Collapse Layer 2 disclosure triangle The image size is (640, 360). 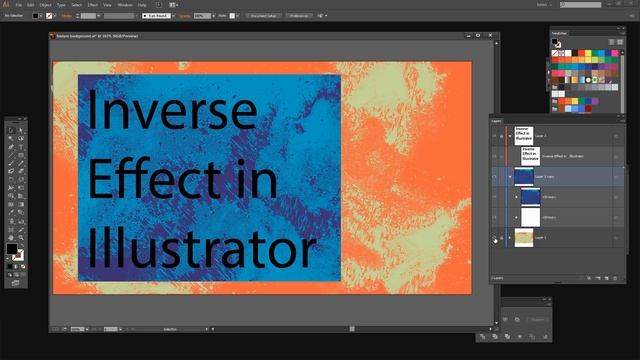pos(510,136)
